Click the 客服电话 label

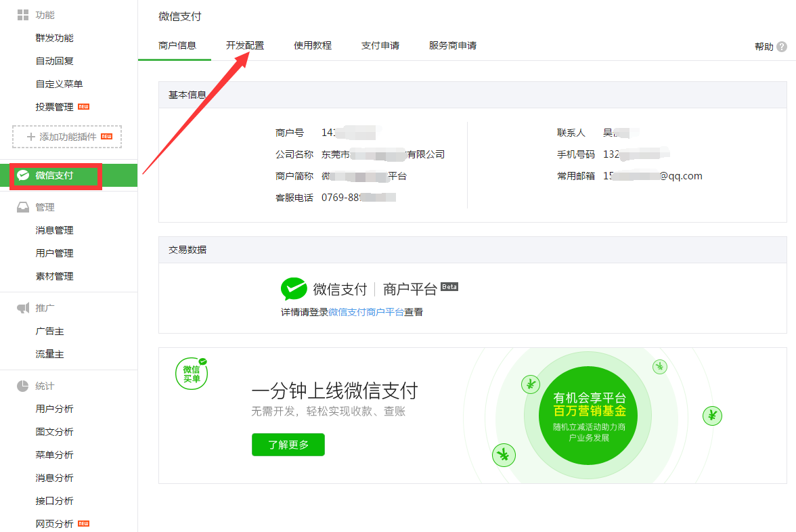click(294, 198)
